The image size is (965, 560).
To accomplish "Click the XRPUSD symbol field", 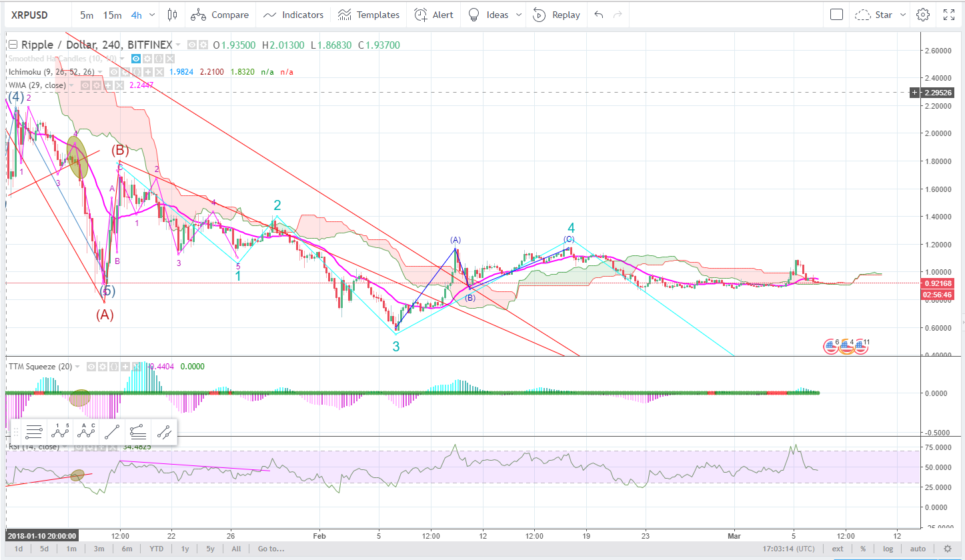I will pos(28,14).
